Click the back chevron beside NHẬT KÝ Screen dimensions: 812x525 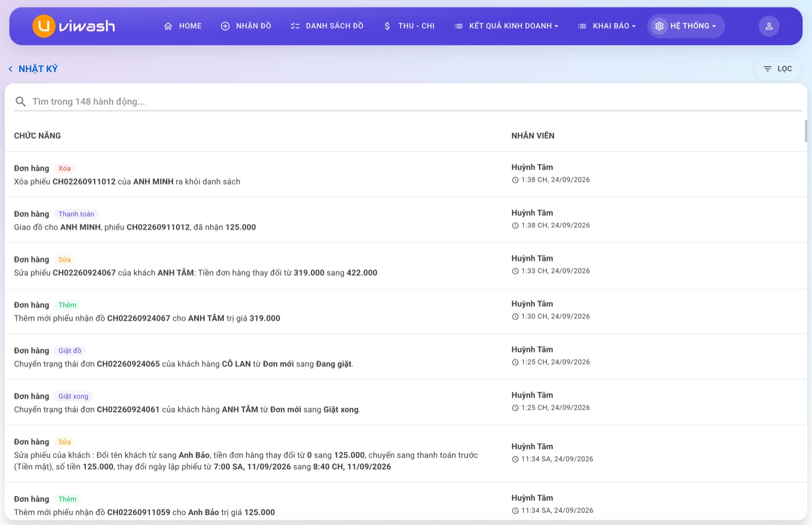click(10, 69)
